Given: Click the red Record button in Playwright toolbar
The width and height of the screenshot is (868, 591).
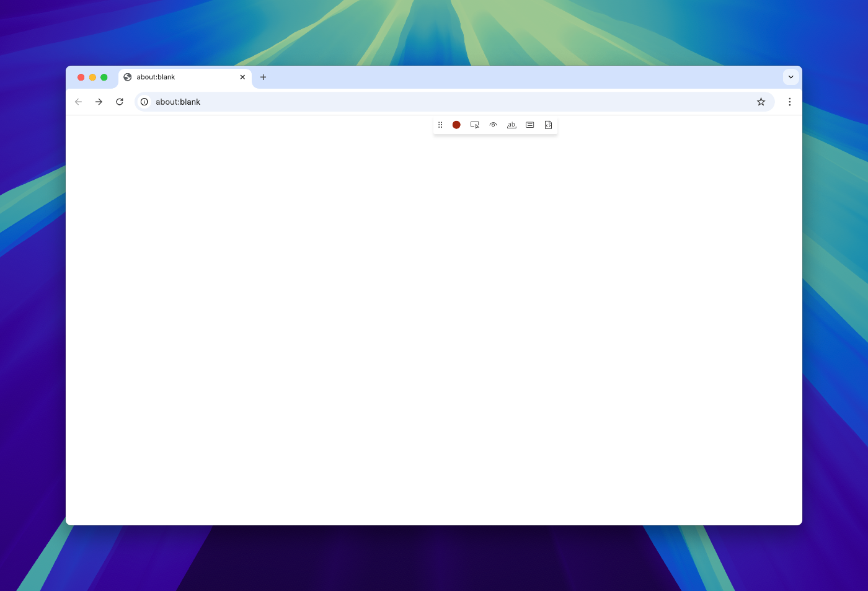Looking at the screenshot, I should coord(456,125).
